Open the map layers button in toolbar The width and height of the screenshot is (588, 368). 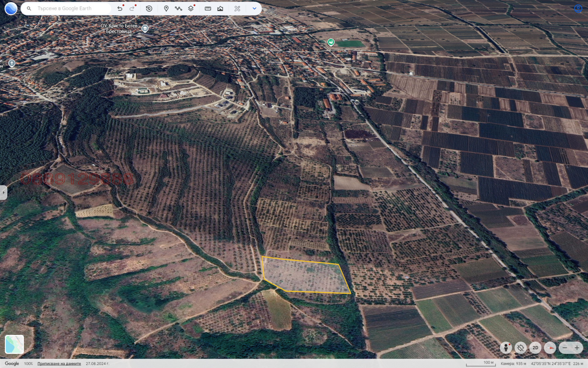pos(191,8)
